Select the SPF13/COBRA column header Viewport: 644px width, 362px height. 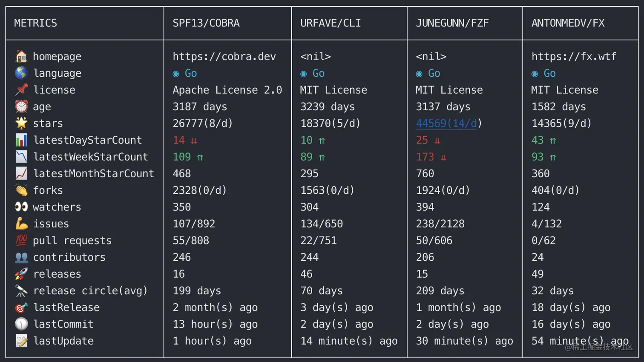click(x=206, y=23)
